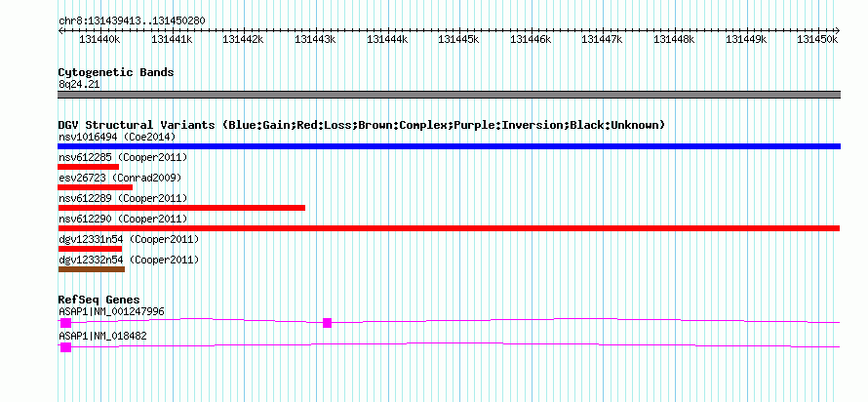Select the red nsv612285 loss bar
Image resolution: width=868 pixels, height=402 pixels.
pos(88,167)
